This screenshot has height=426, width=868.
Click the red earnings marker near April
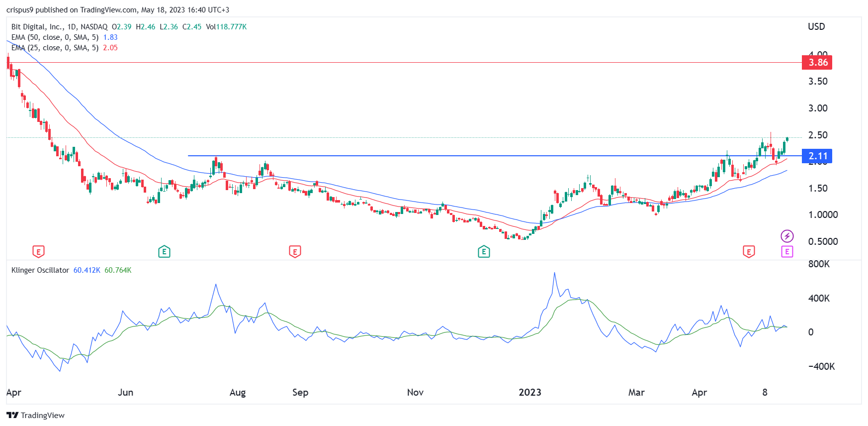[x=38, y=252]
